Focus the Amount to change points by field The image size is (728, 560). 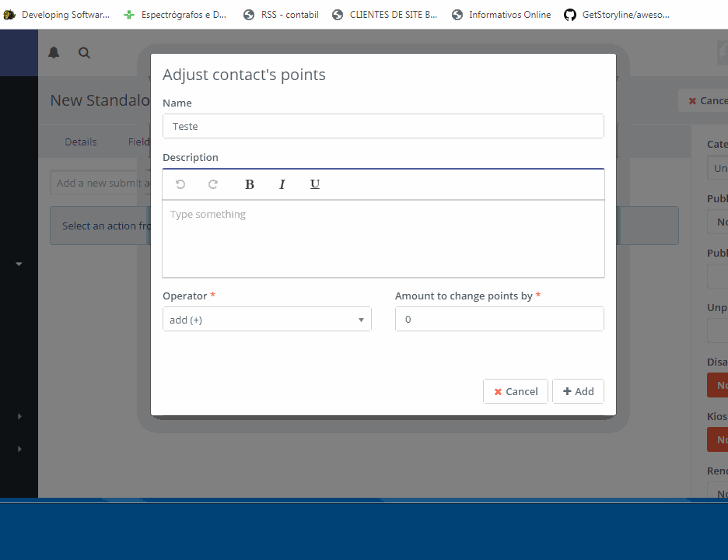pyautogui.click(x=499, y=319)
